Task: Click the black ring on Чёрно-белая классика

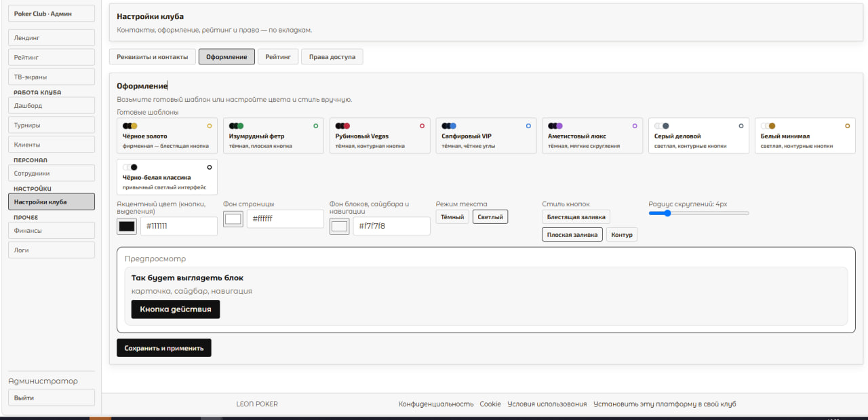Action: (x=210, y=167)
